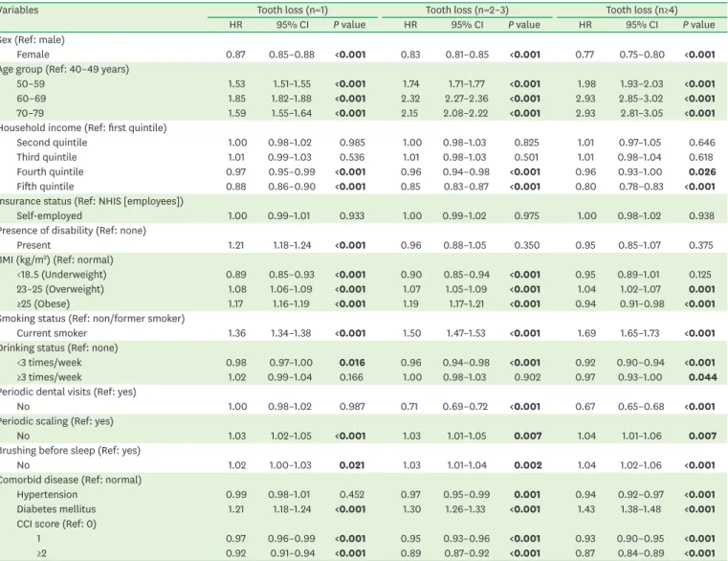728x561 pixels.
Task: Click the dental visits row P value '0.987'
Action: (x=352, y=406)
